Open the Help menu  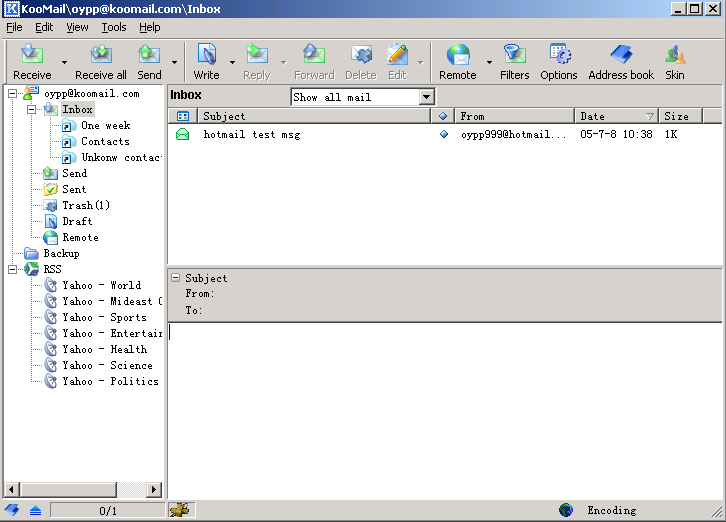click(x=150, y=27)
